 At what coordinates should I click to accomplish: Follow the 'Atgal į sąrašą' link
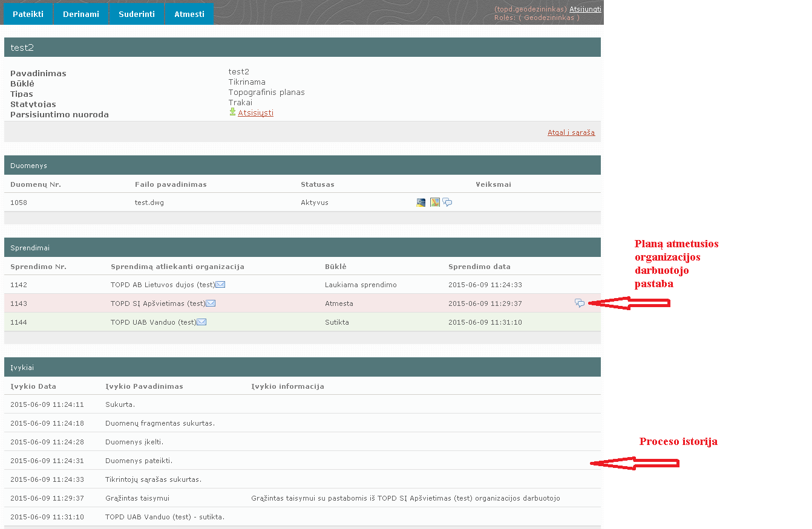click(571, 132)
